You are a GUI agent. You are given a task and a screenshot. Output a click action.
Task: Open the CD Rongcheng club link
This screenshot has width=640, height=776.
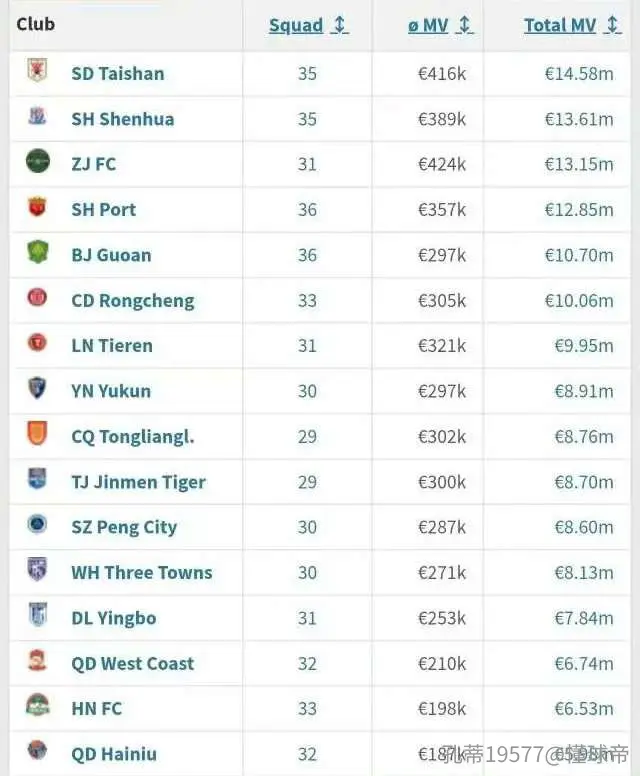[x=133, y=301]
